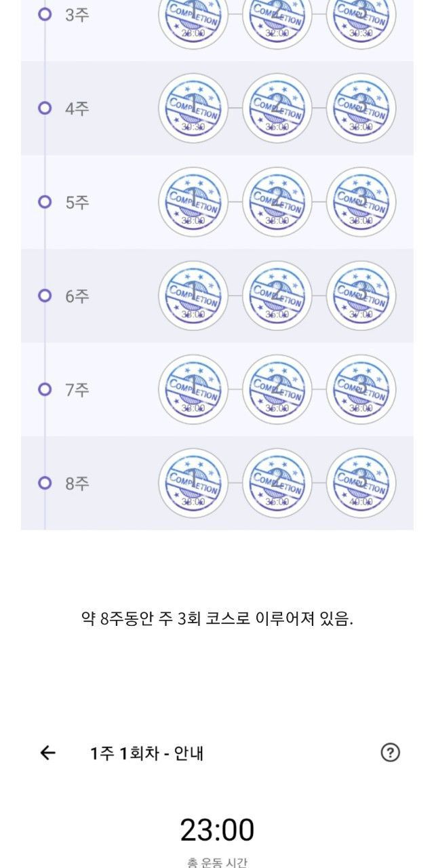Select week 6 session 1 completion stamp

click(193, 296)
